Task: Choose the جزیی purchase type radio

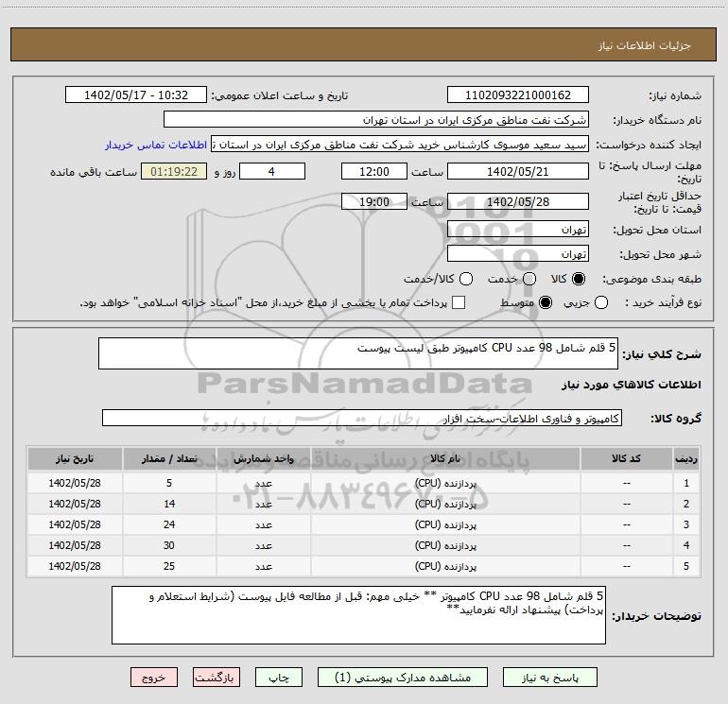Action: 601,302
